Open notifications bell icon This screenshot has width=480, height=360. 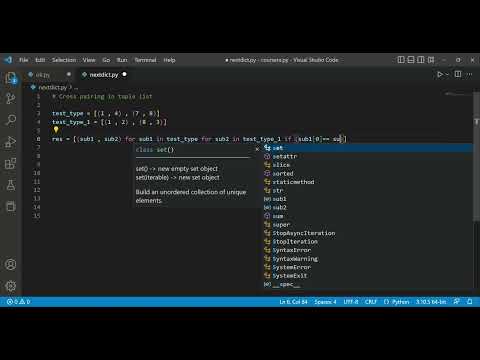pos(470,302)
